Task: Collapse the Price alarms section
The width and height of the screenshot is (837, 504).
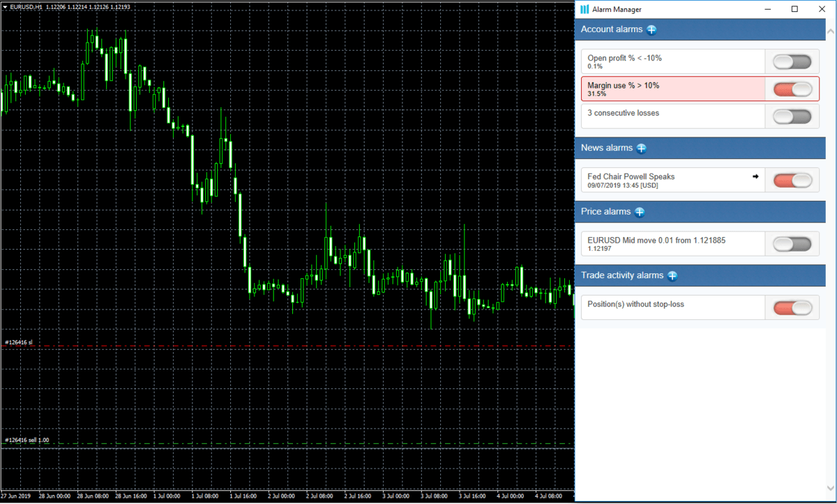Action: coord(605,212)
